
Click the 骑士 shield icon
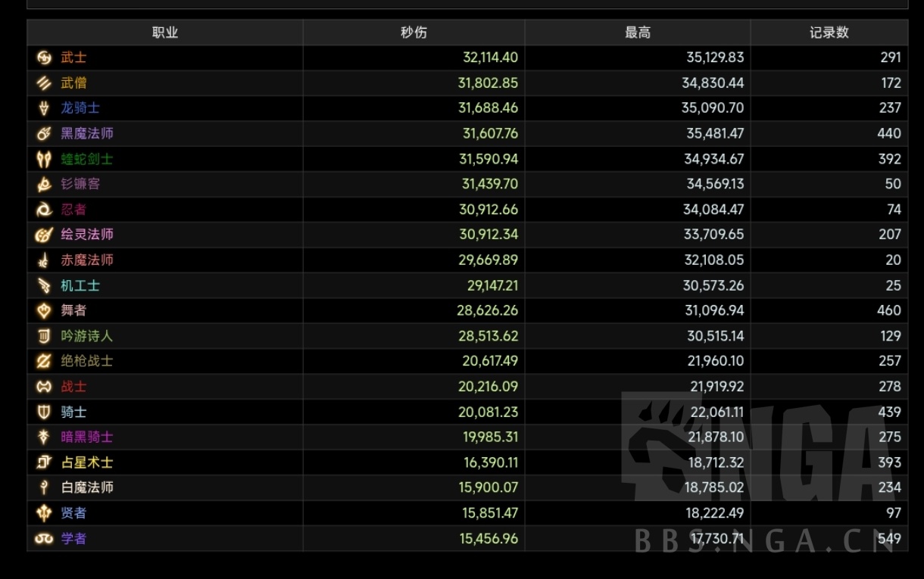pyautogui.click(x=44, y=412)
